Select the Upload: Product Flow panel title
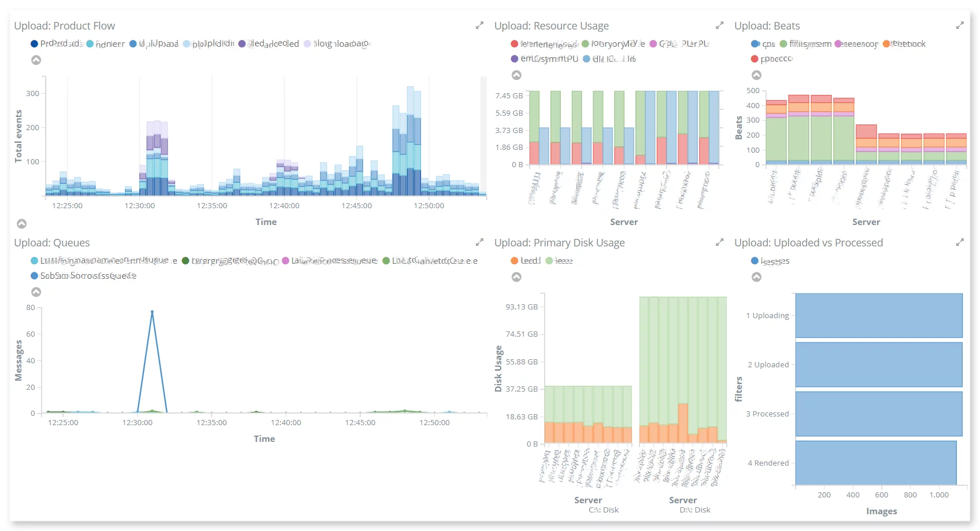The height and width of the screenshot is (531, 980). coord(64,26)
